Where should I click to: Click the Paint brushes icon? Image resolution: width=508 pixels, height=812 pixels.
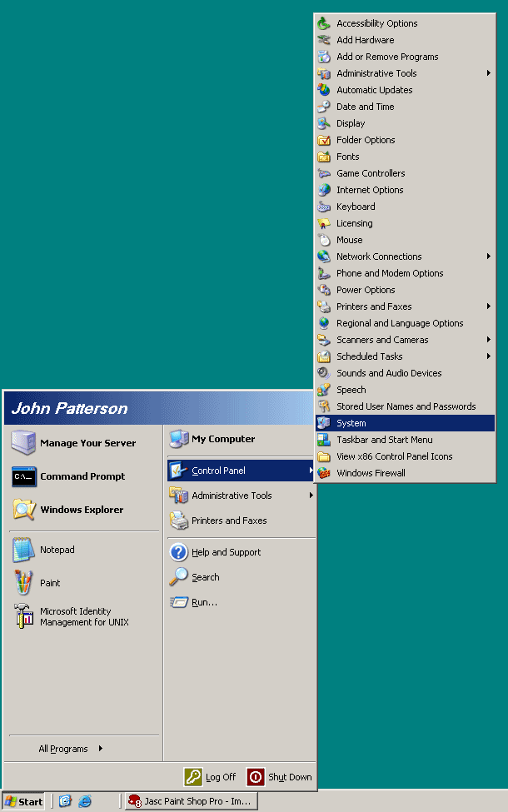point(24,582)
